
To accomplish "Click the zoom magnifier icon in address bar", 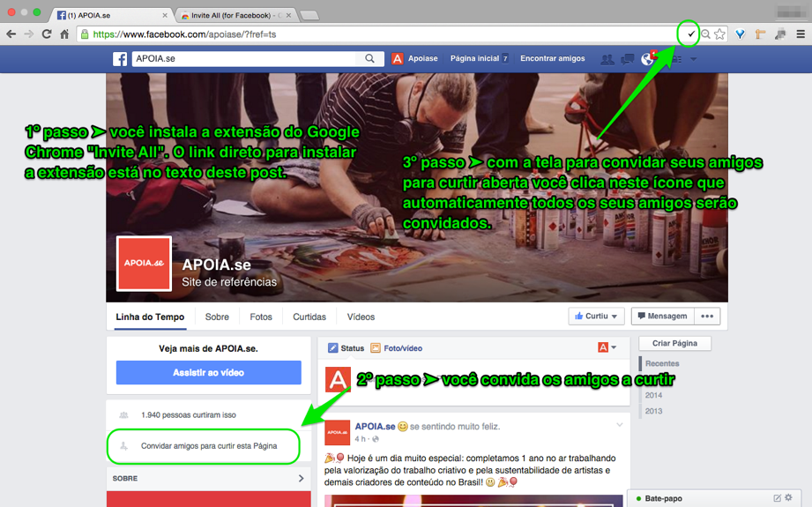I will point(705,34).
